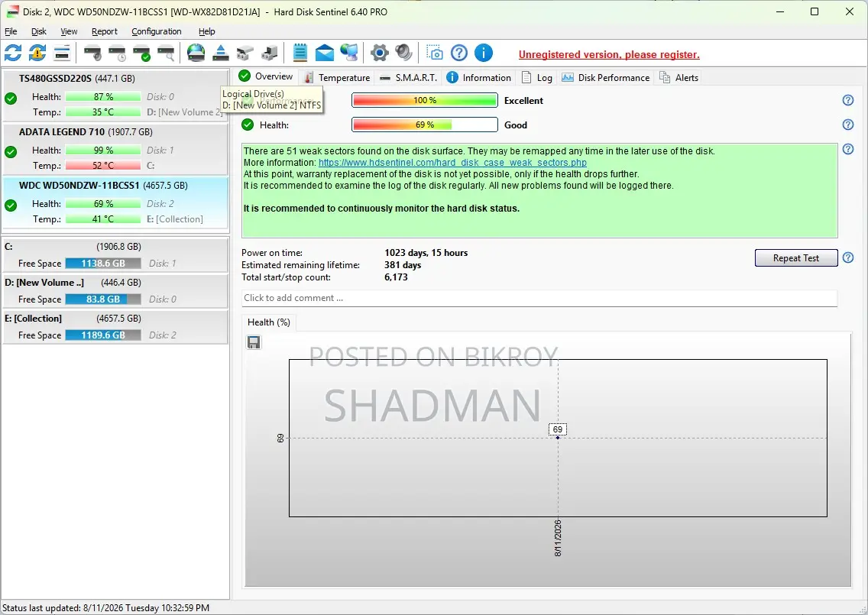Open surface test icon with magnifier
868x615 pixels.
(166, 53)
